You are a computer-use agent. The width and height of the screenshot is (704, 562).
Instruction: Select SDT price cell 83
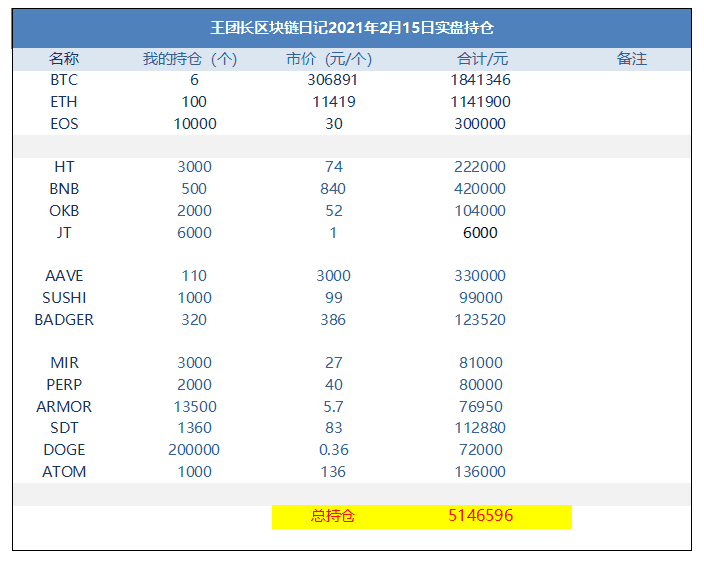334,428
